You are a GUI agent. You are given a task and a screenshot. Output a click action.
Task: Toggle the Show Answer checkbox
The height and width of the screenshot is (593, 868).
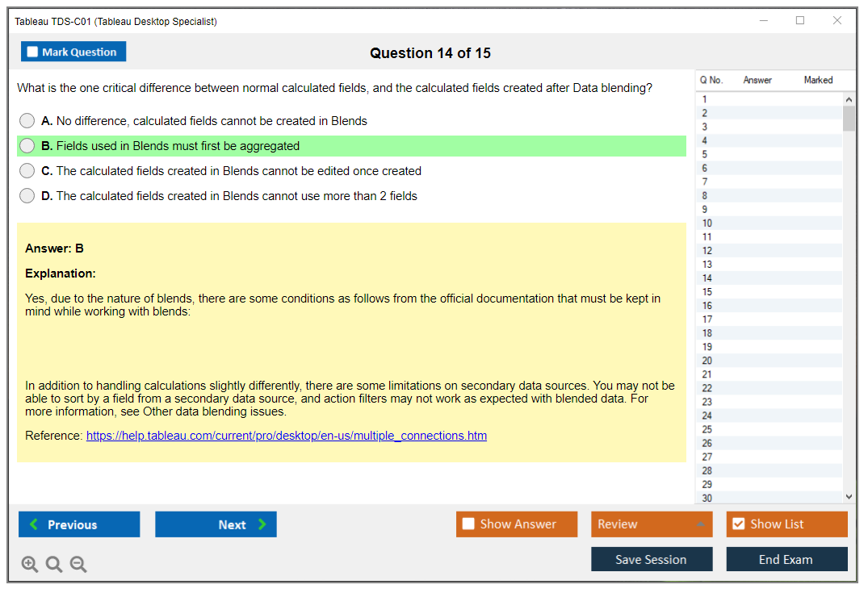(468, 524)
